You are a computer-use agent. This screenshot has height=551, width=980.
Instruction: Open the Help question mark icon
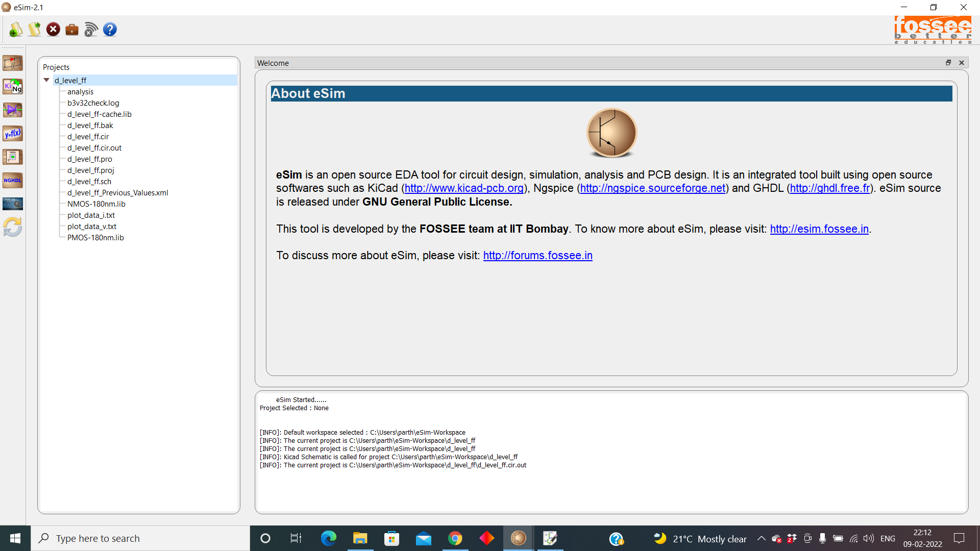(x=110, y=30)
